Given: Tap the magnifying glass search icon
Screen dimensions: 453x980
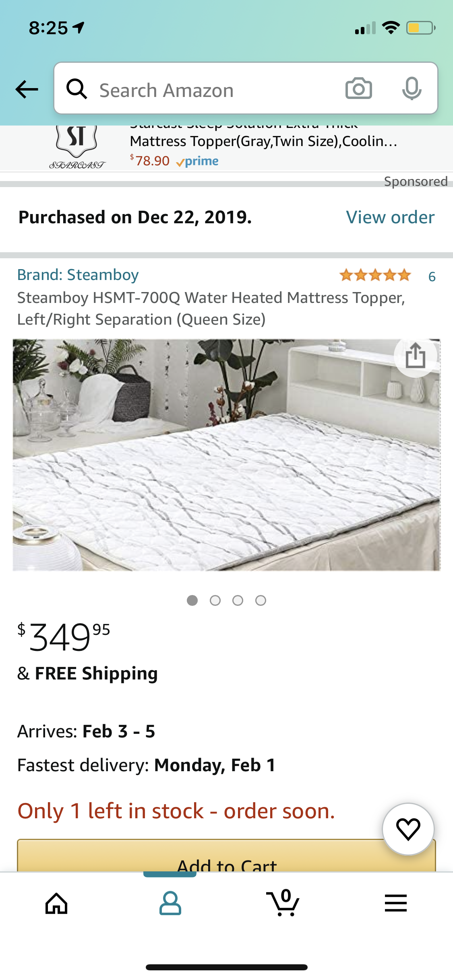Looking at the screenshot, I should (77, 89).
